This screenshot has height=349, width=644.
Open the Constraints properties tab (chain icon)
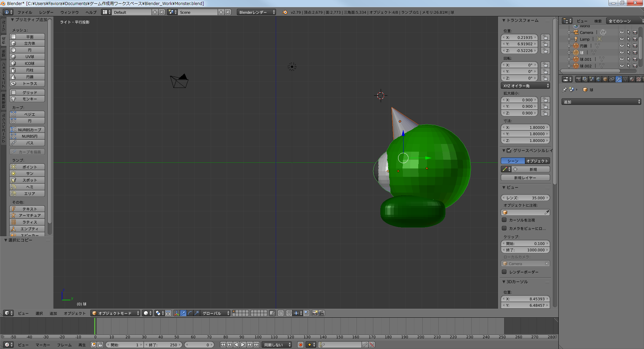coord(612,79)
